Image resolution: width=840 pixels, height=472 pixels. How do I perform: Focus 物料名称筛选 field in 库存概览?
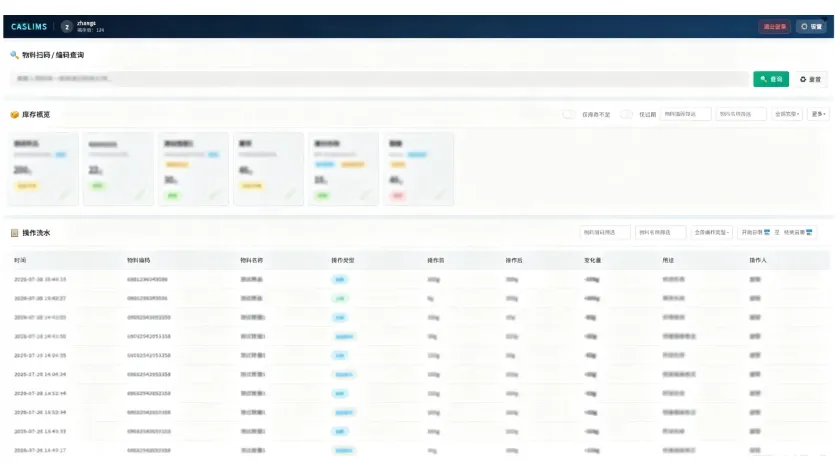click(741, 114)
